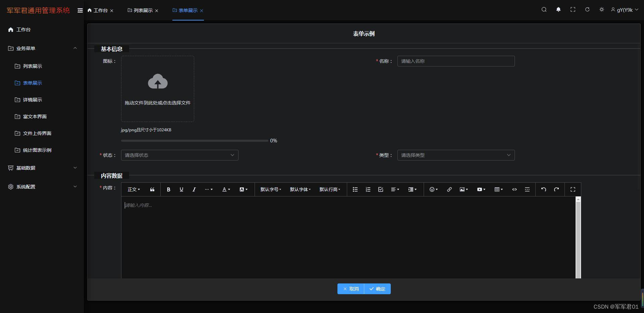Open the text alignment menu

tap(395, 189)
